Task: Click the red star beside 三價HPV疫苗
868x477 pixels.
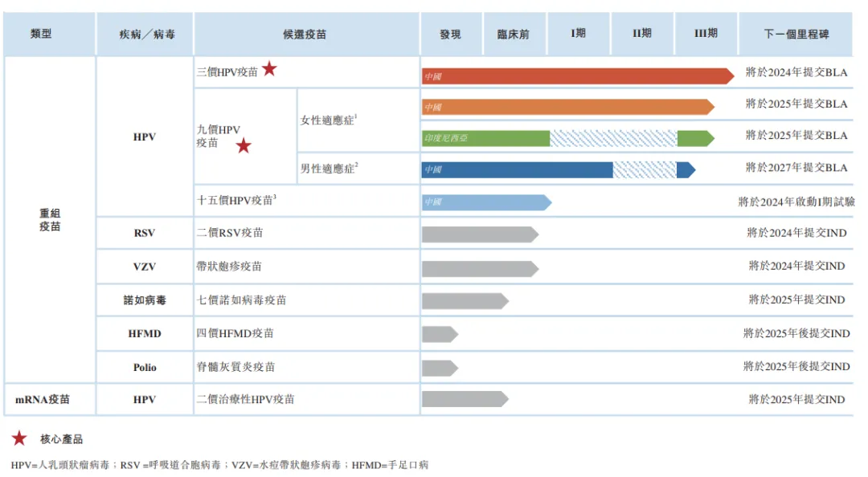Action: click(269, 69)
